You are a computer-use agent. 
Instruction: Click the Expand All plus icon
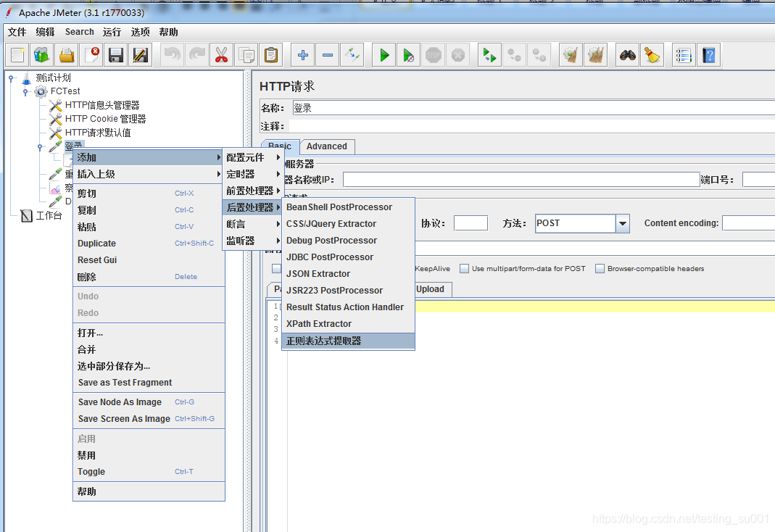coord(303,55)
